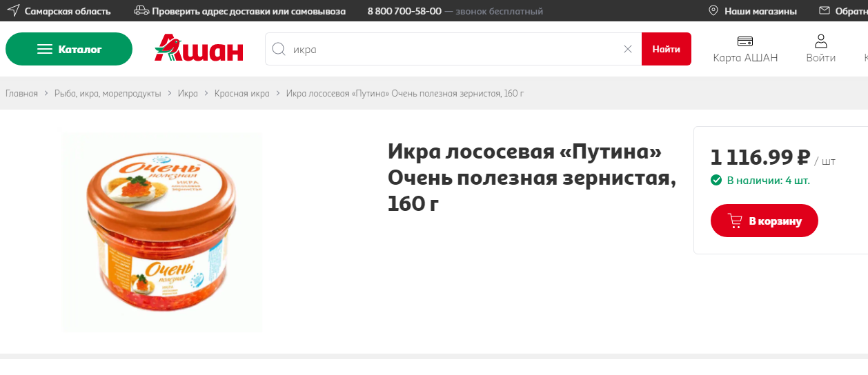
Task: Click phone number 8 800 700-58-00
Action: [x=404, y=11]
